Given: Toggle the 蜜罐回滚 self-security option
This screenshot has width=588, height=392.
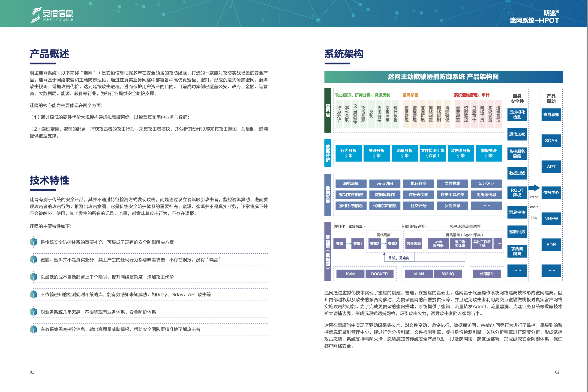Looking at the screenshot, I should pos(517,232).
